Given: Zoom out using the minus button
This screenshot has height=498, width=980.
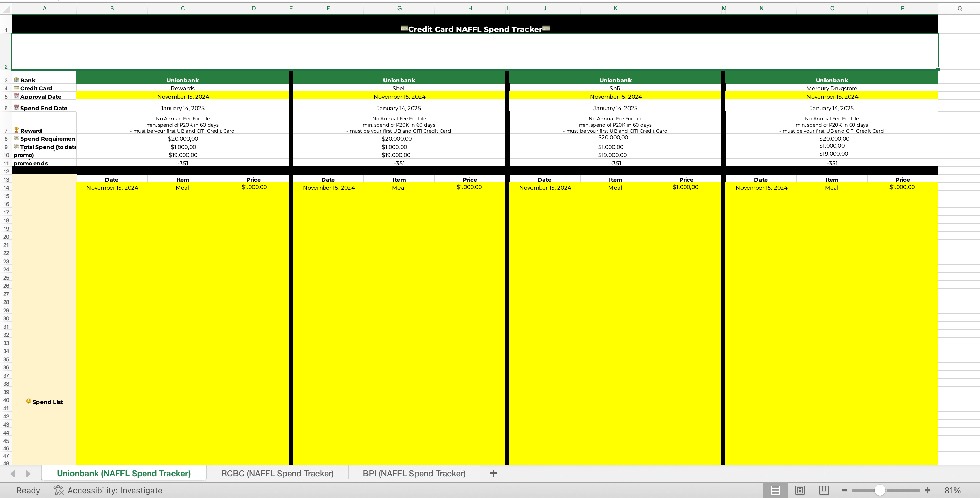Looking at the screenshot, I should pyautogui.click(x=844, y=490).
